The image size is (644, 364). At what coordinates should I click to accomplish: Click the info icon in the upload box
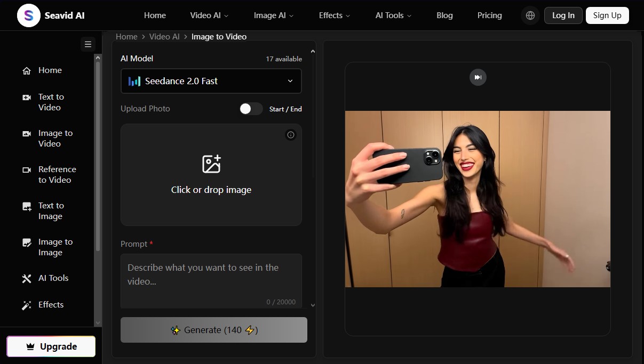pos(291,135)
